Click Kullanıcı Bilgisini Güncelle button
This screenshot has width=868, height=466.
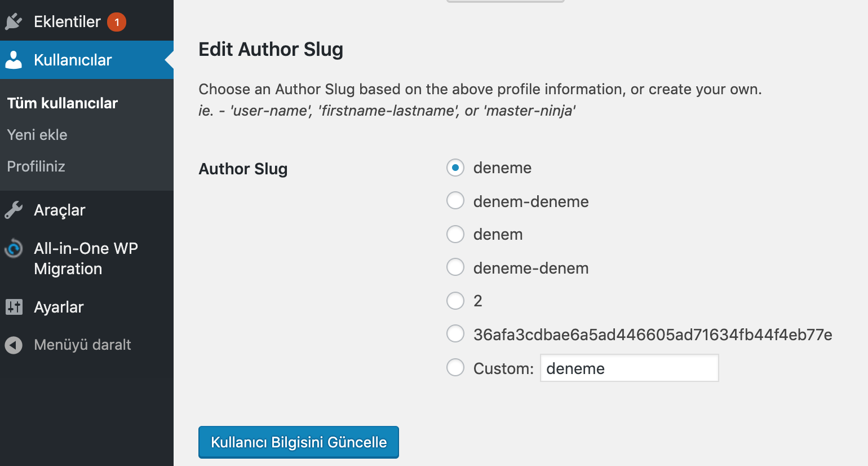point(299,442)
